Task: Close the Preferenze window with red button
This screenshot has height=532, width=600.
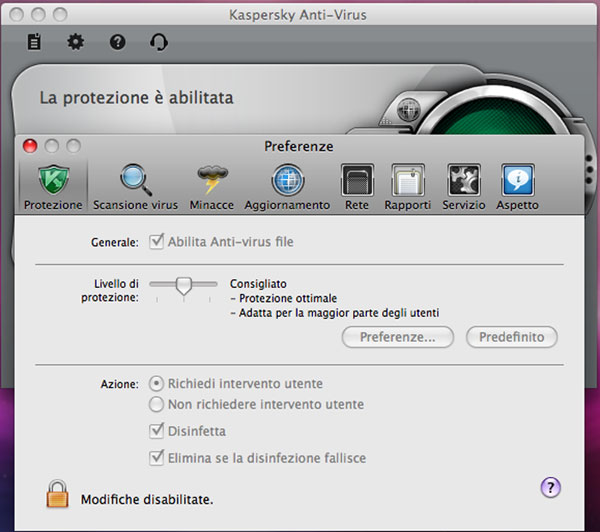Action: pyautogui.click(x=30, y=146)
